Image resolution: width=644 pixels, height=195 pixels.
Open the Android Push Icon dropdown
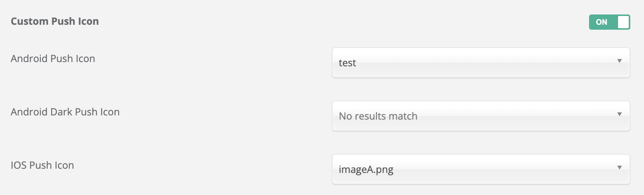tap(481, 63)
